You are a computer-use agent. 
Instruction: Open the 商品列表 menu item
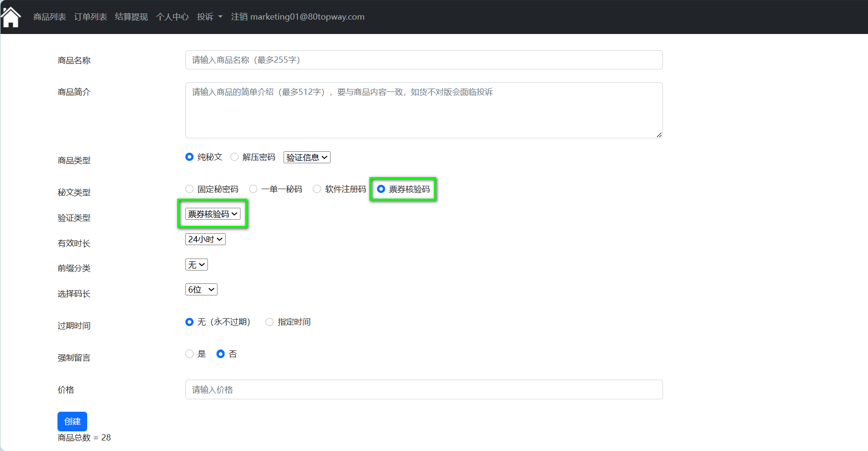pos(49,17)
